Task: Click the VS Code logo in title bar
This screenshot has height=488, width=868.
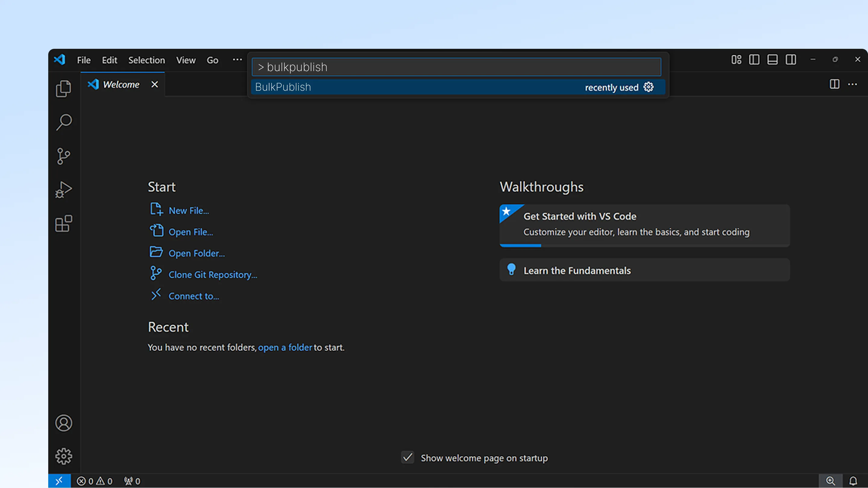Action: pyautogui.click(x=60, y=60)
